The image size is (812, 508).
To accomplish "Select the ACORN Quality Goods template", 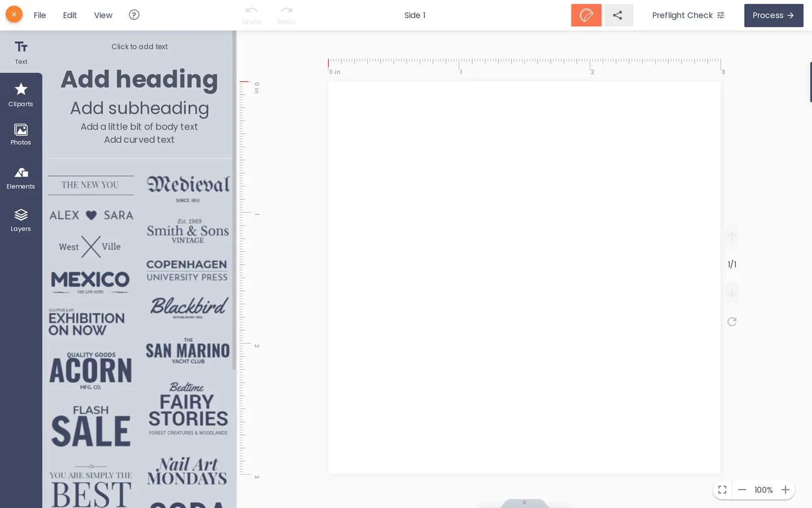I will [x=90, y=371].
